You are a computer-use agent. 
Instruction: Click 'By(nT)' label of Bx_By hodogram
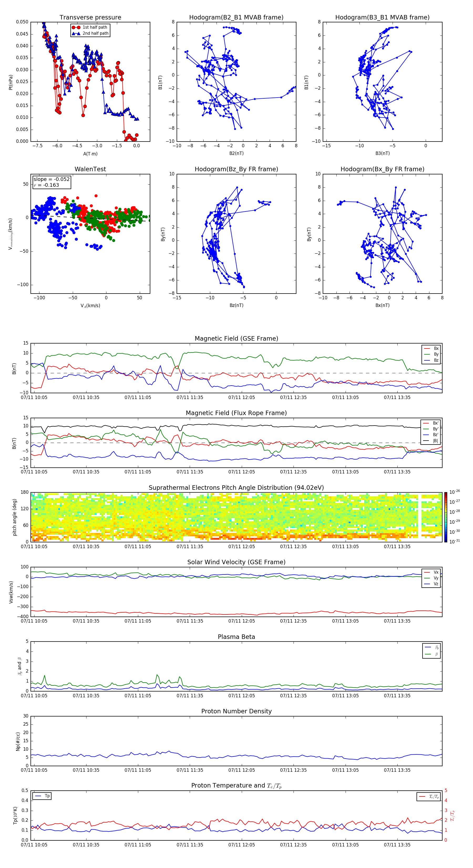pyautogui.click(x=309, y=234)
